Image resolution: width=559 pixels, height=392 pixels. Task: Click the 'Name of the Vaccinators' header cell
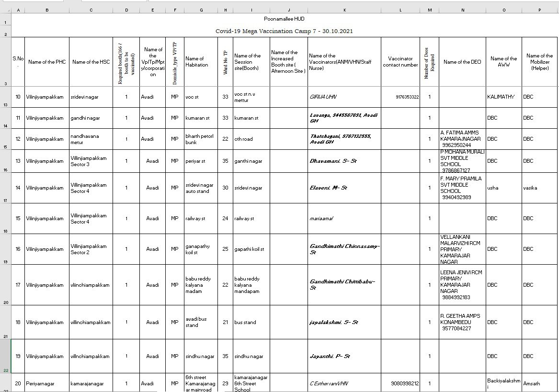pos(344,62)
